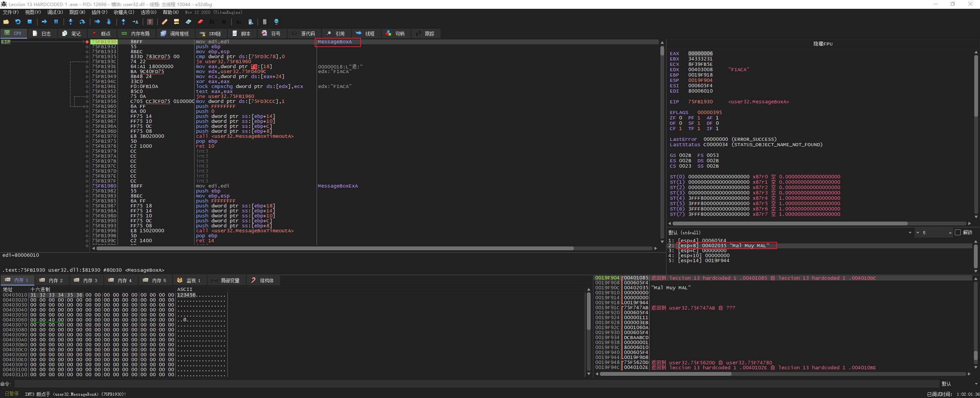Click the Scylla 'S' toolbar icon
This screenshot has width=980, height=398.
click(150, 22)
